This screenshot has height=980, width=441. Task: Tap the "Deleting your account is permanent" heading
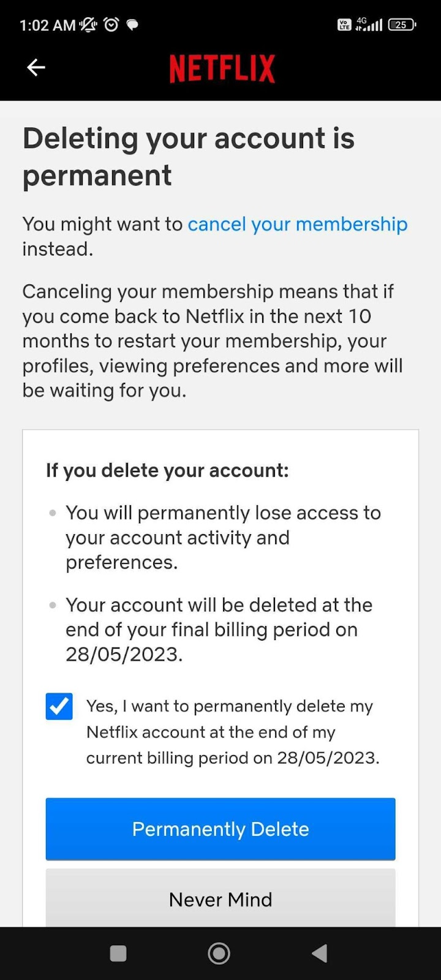coord(189,156)
